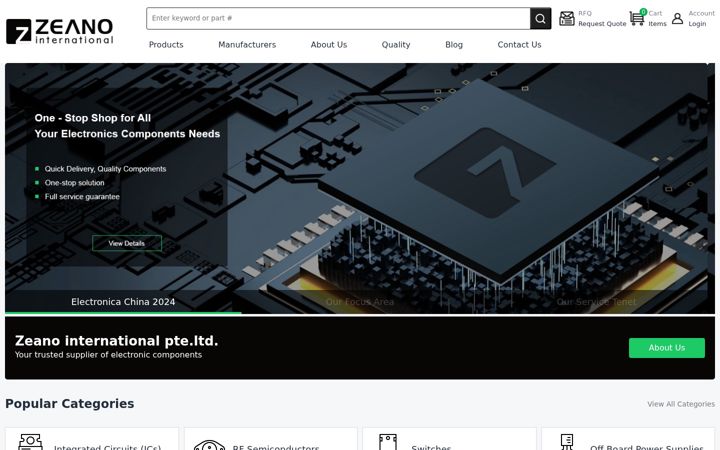Viewport: 720px width, 450px height.
Task: Click the Off Board Power Supplies icon
Action: pos(567,442)
